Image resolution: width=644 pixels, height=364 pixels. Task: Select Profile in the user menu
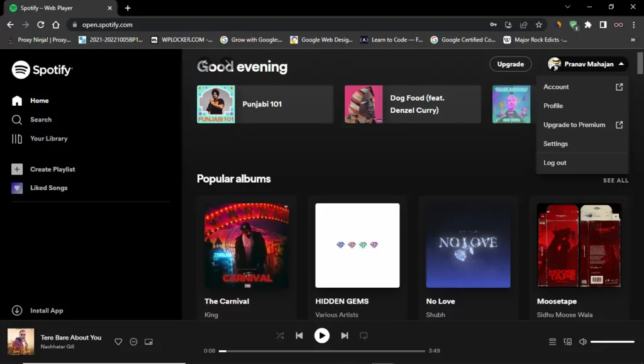[582, 106]
